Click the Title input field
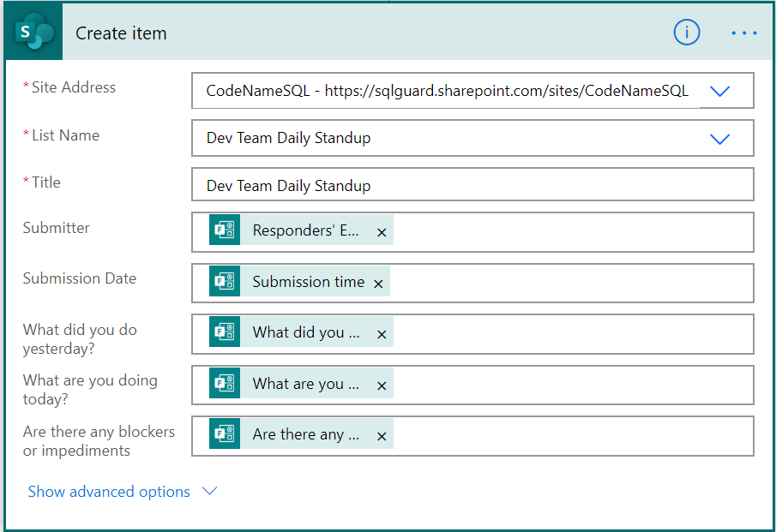776x532 pixels. [472, 185]
